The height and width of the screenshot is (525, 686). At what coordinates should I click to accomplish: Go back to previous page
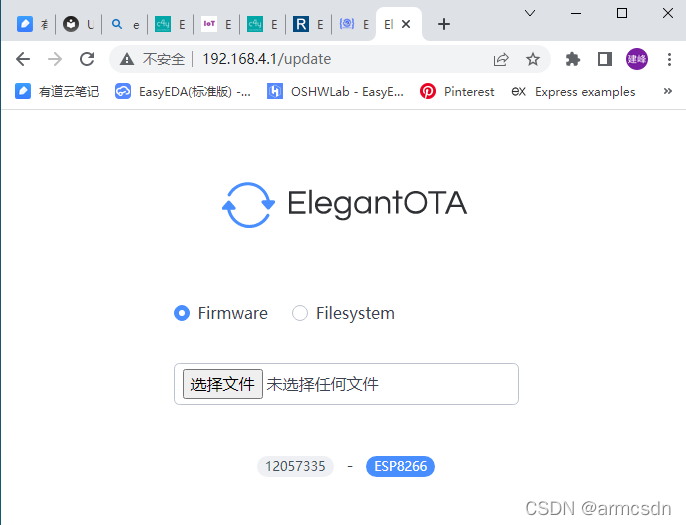click(x=23, y=59)
